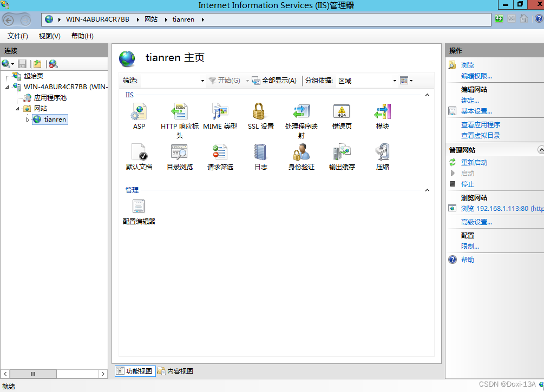Click the stop loading X icon
This screenshot has width=544, height=392.
pyautogui.click(x=512, y=18)
